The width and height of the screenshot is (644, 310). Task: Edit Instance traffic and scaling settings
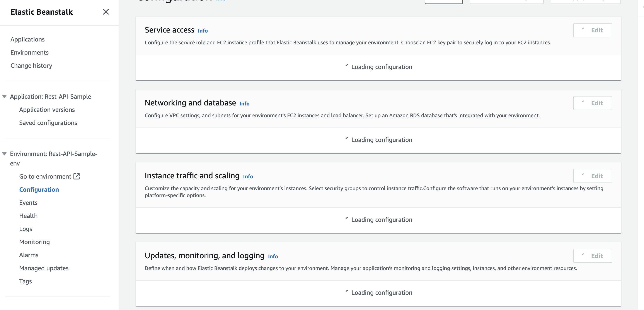[x=593, y=176]
